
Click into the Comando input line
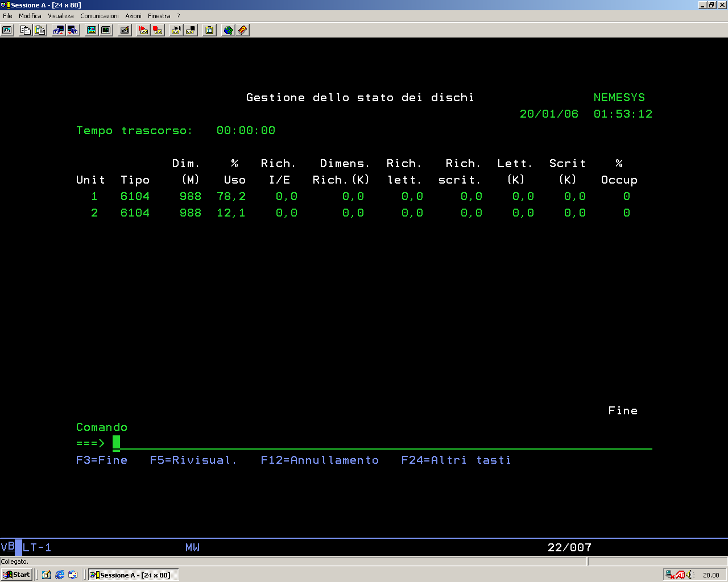click(x=382, y=443)
